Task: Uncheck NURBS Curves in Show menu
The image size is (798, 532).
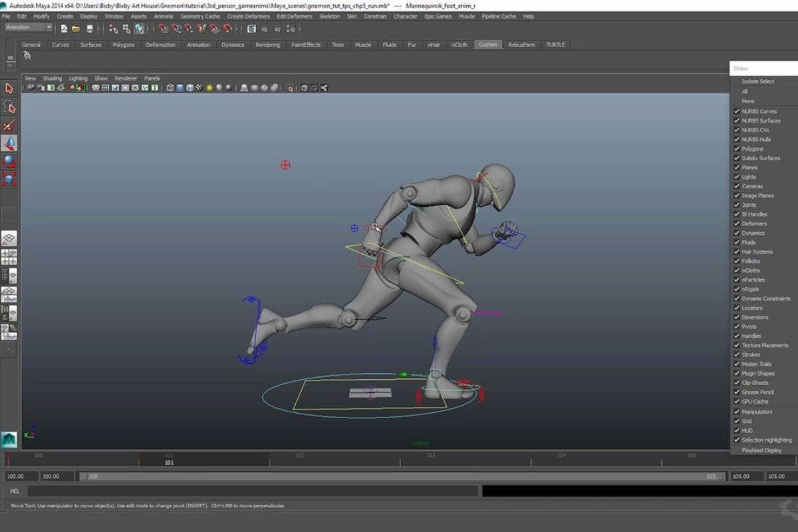Action: [736, 112]
